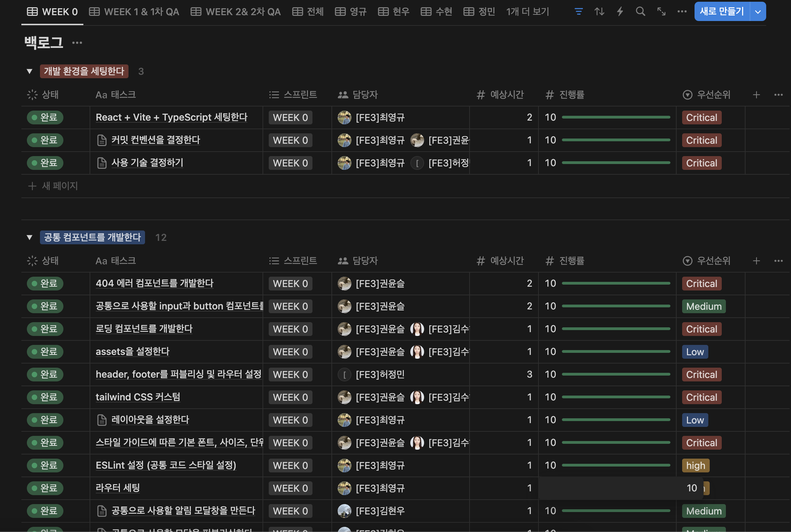Viewport: 791px width, 532px height.
Task: Click the high priority tag on ESLint row
Action: [695, 465]
